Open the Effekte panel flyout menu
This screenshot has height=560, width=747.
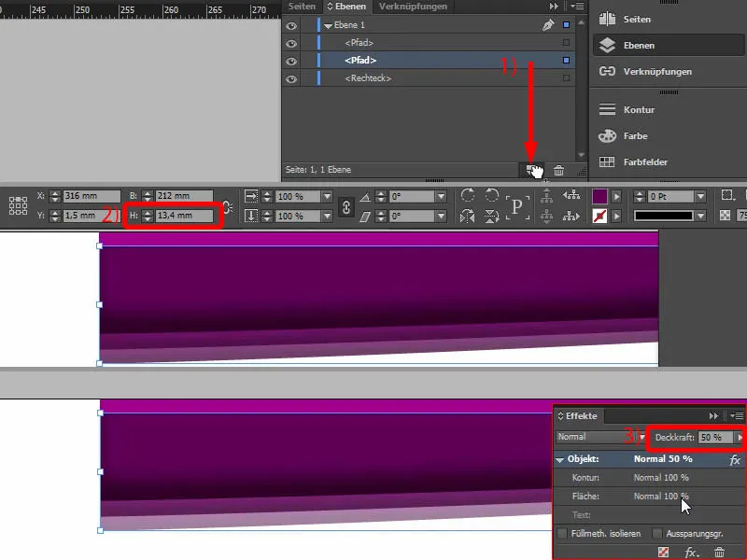[737, 415]
